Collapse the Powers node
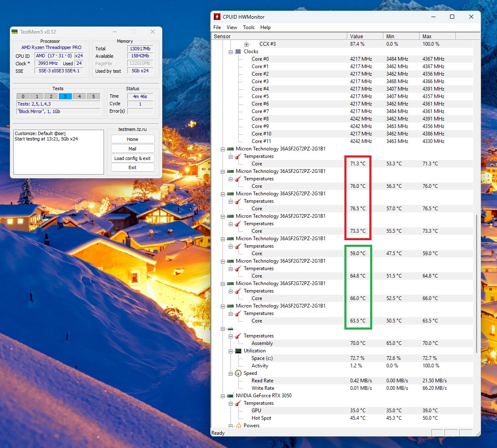The height and width of the screenshot is (448, 497). [230, 426]
